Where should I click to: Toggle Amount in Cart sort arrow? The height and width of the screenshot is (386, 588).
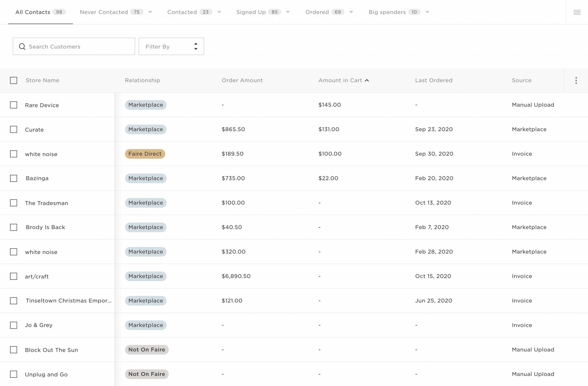(367, 80)
